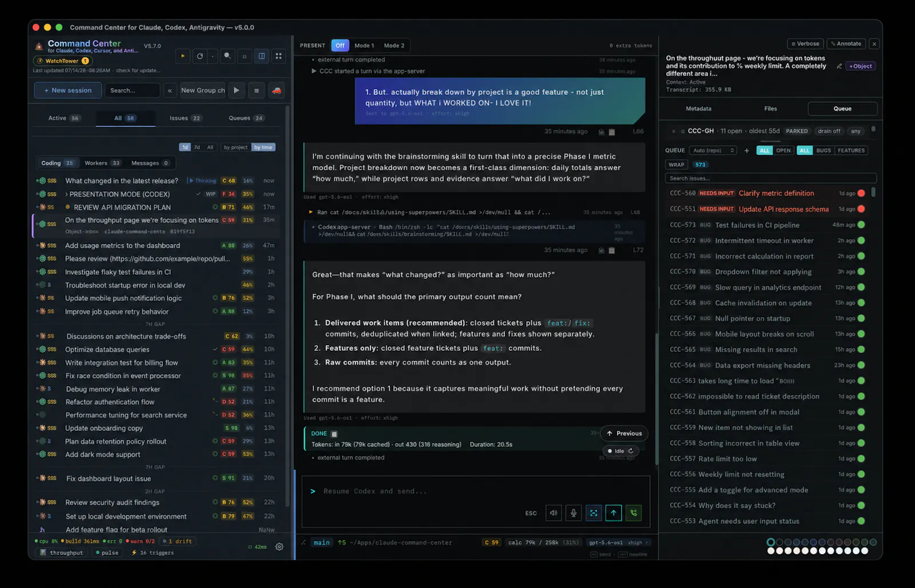Select the 1d time range

point(185,147)
